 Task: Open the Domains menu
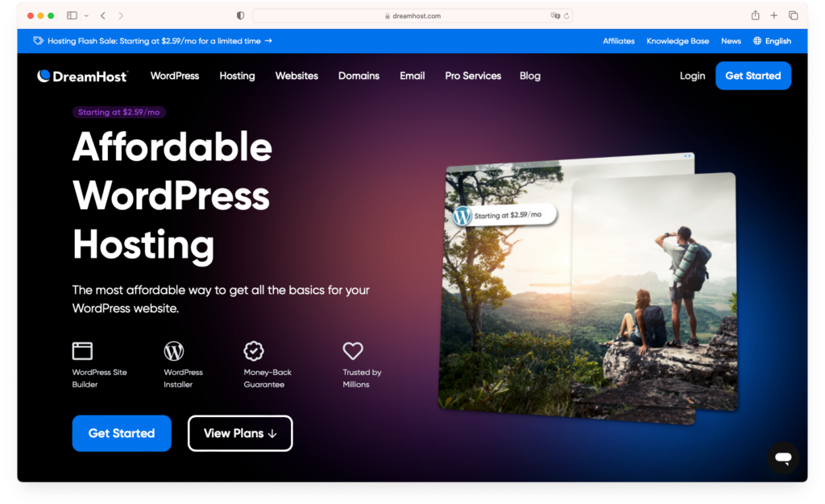coord(359,76)
